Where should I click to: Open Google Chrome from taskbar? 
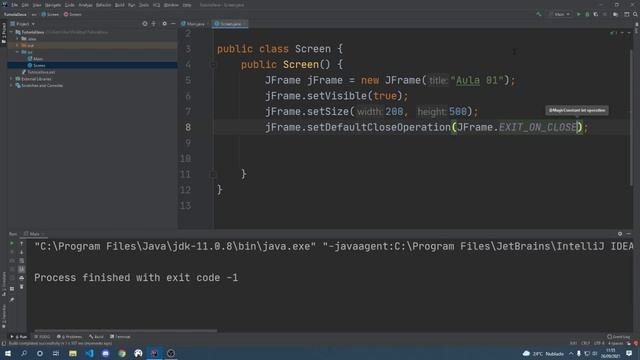click(x=122, y=353)
